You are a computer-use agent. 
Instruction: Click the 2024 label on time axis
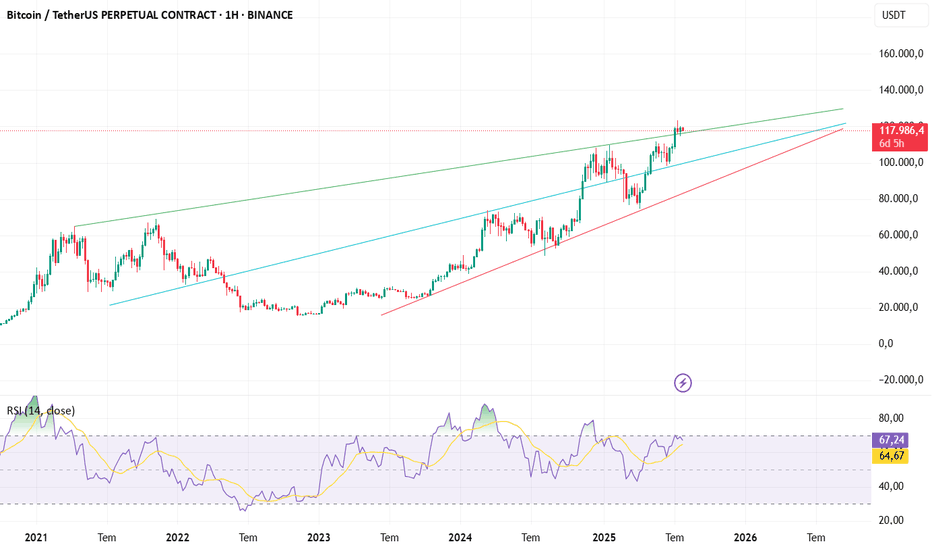[x=460, y=538]
